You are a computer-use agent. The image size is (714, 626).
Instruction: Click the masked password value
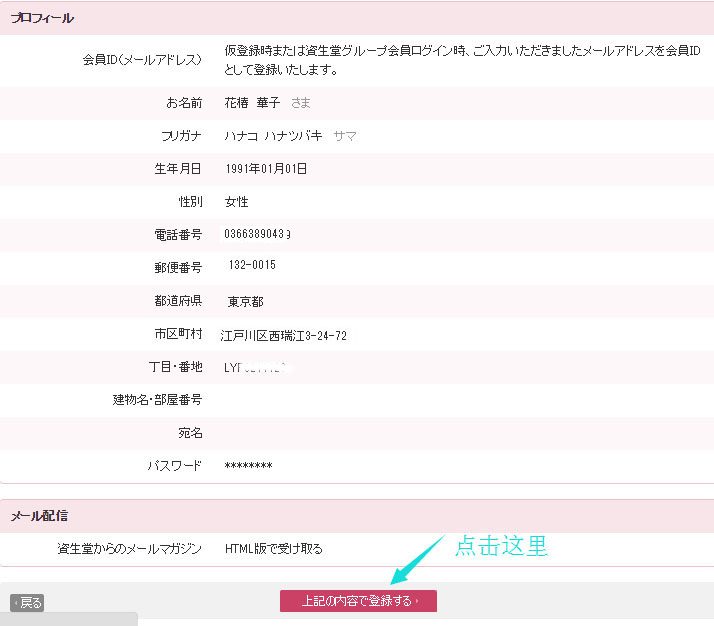[248, 466]
